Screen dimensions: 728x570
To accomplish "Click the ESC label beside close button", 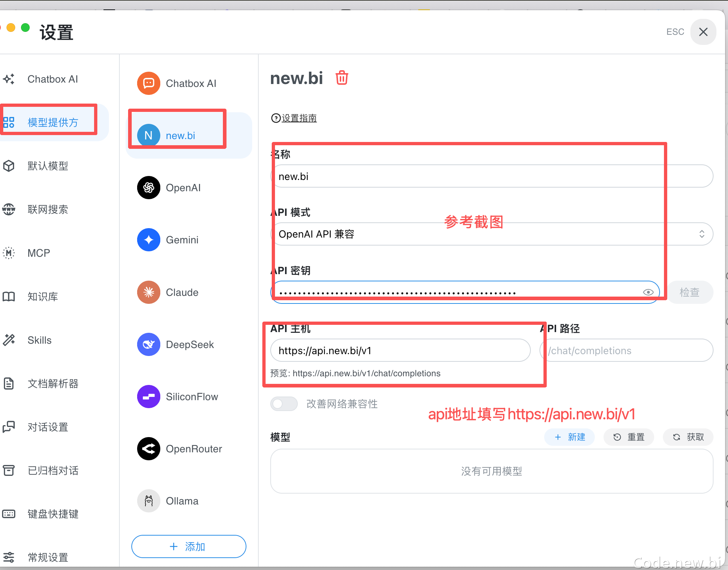I will point(675,32).
